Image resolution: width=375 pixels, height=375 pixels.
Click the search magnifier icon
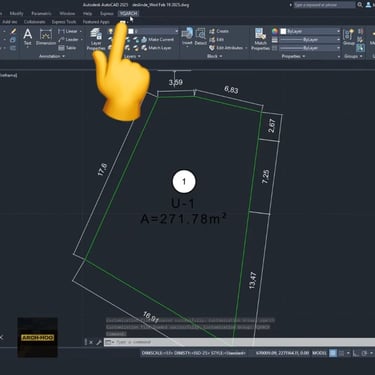pyautogui.click(x=360, y=5)
